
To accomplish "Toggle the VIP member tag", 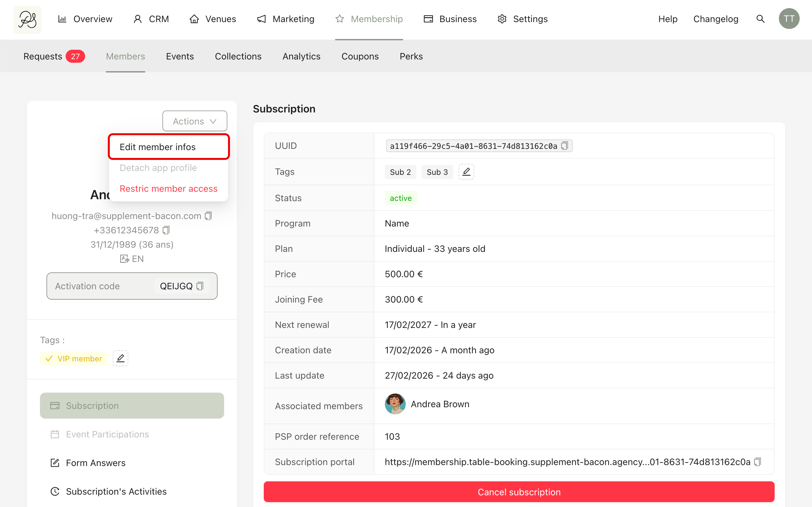I will [x=74, y=358].
